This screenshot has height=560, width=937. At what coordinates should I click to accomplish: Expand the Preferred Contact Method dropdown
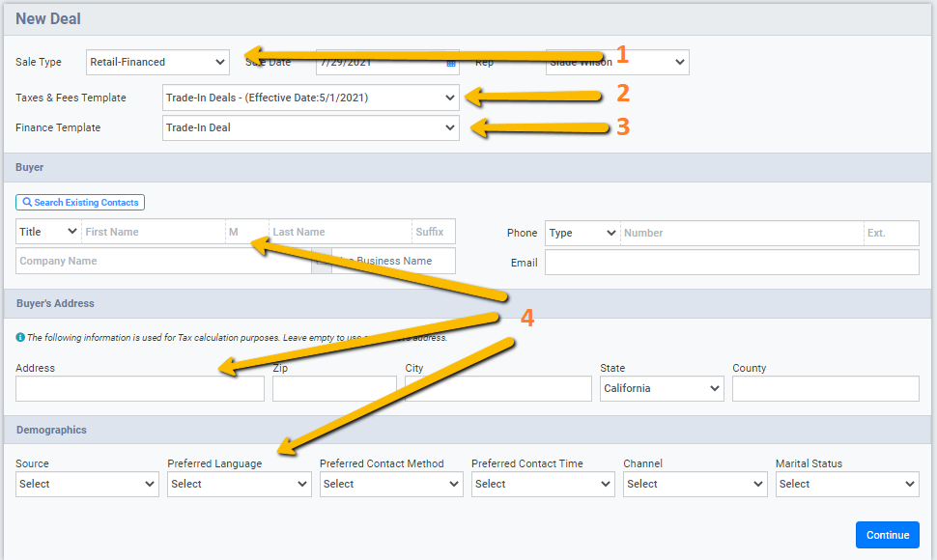[391, 484]
